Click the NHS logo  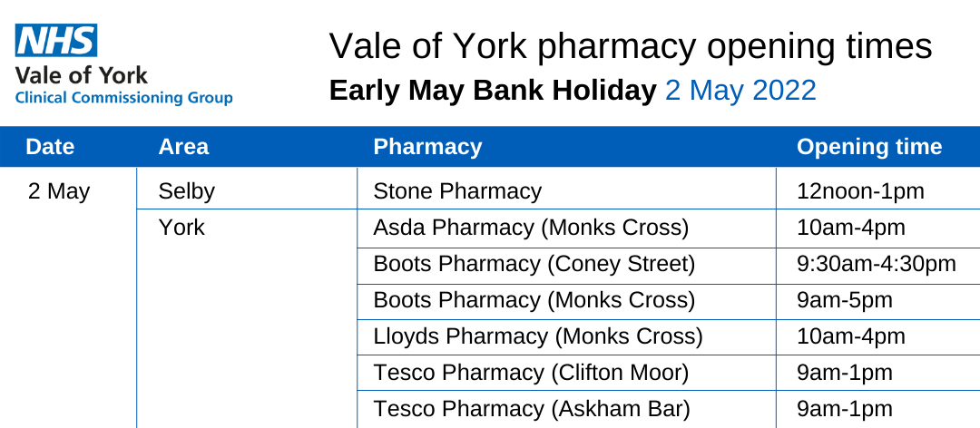[55, 41]
